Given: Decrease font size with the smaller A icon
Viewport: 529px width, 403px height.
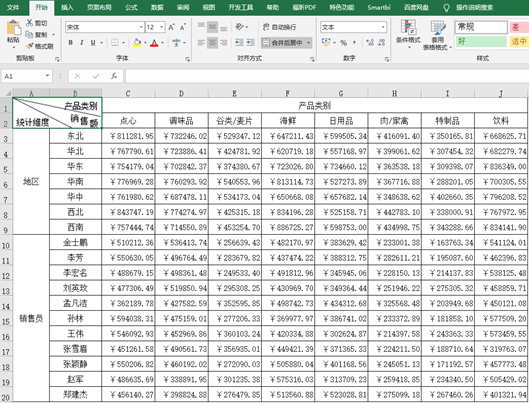Looking at the screenshot, I should click(x=183, y=27).
